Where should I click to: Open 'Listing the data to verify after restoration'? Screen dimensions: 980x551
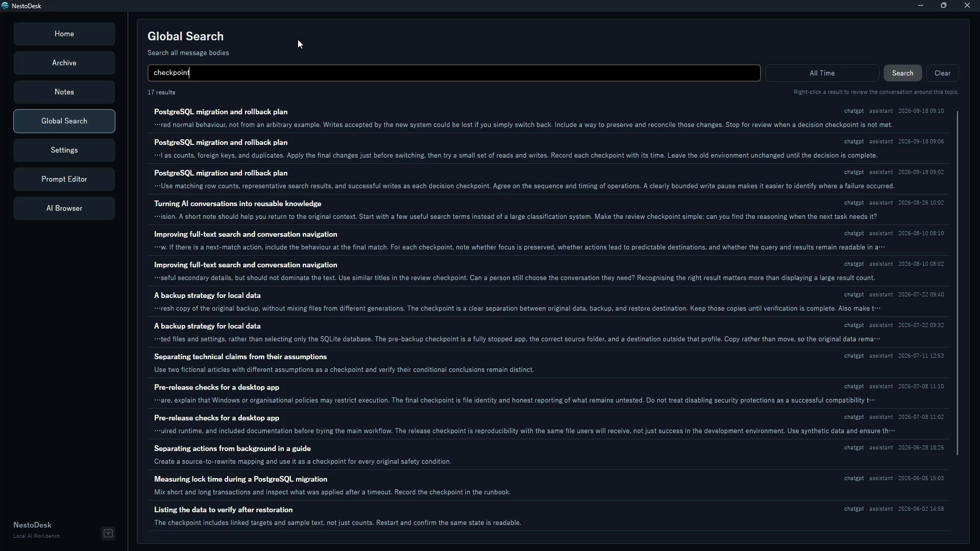tap(549, 516)
